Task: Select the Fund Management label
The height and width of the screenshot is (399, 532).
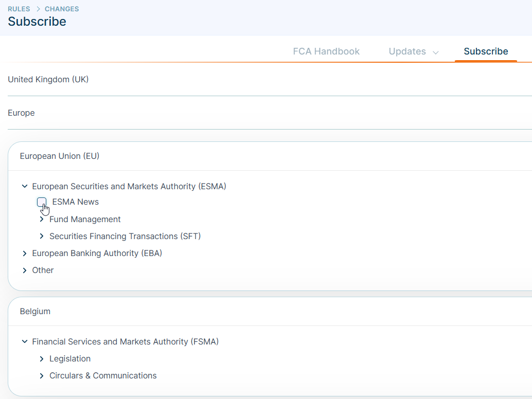Action: pos(85,220)
